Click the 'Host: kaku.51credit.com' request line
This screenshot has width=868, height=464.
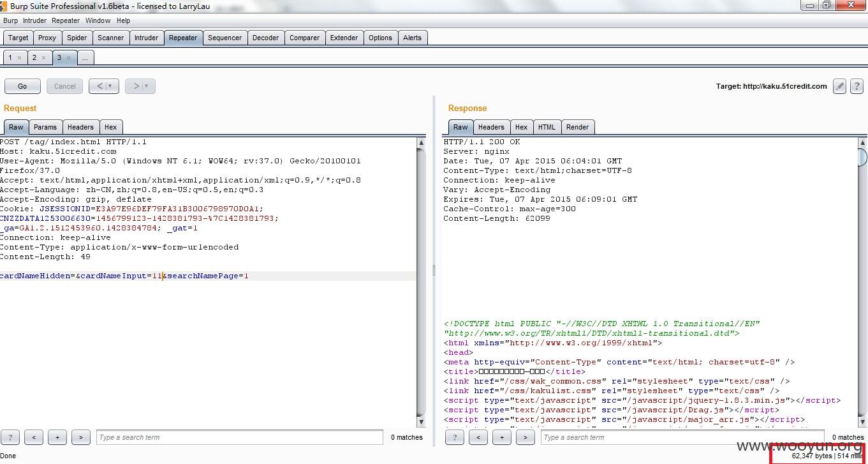pos(58,151)
